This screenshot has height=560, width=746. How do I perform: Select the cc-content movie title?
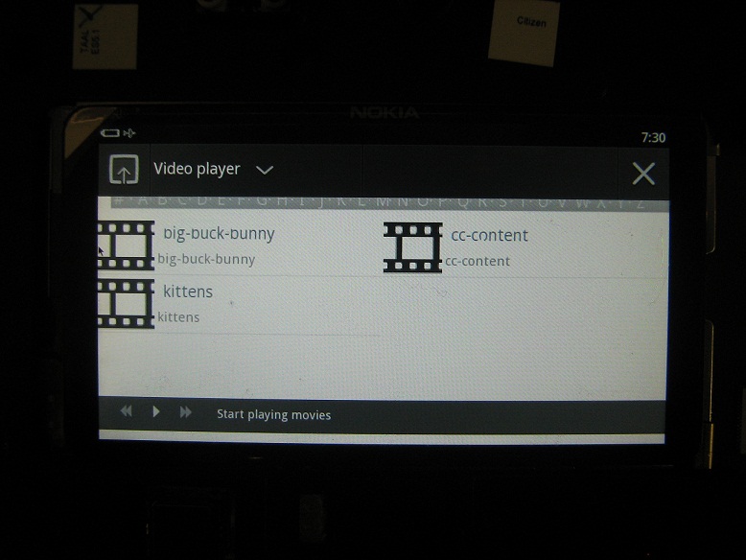tap(490, 235)
